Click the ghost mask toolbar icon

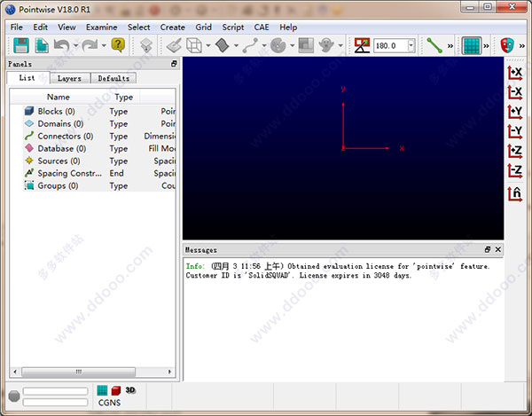[326, 45]
